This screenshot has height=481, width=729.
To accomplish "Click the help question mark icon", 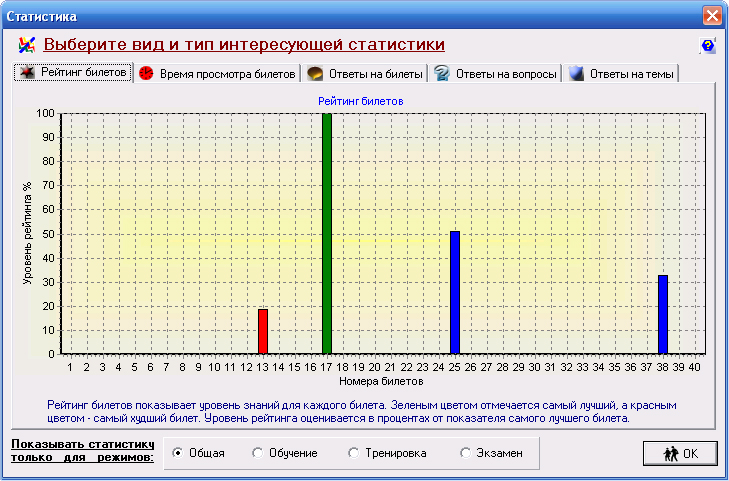I will pos(708,46).
